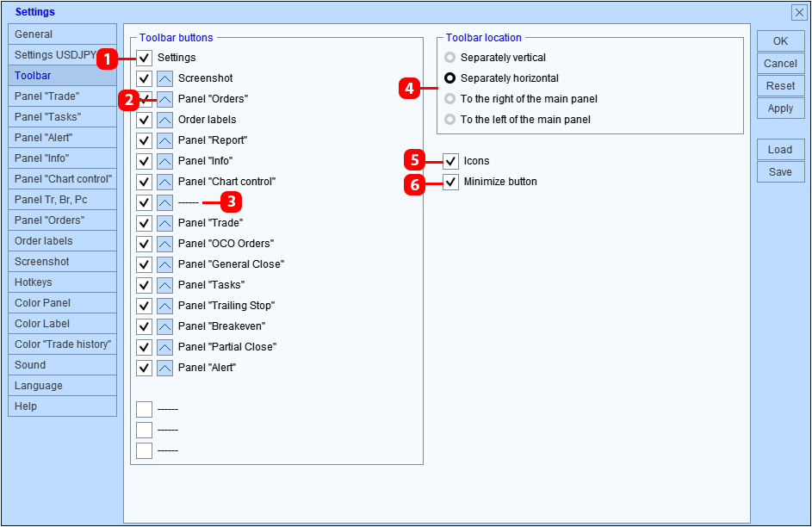Switch to Color Panel tab
The image size is (812, 527).
(62, 303)
